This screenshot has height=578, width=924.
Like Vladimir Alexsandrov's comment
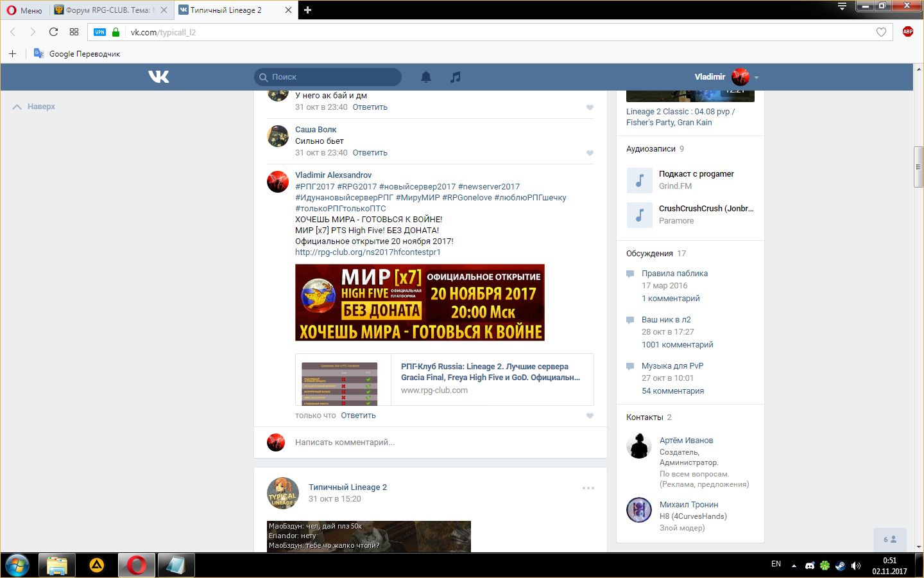click(x=590, y=416)
